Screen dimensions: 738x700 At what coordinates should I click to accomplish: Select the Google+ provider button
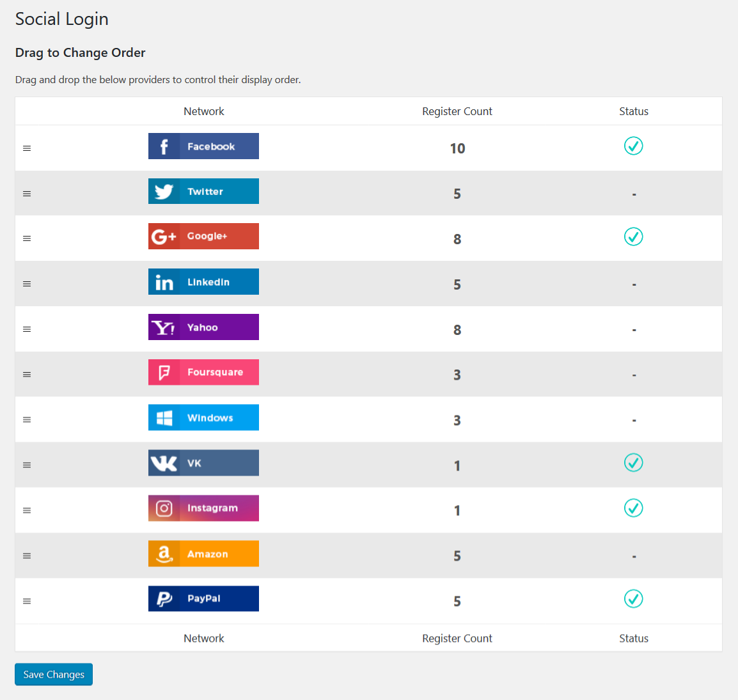point(203,237)
